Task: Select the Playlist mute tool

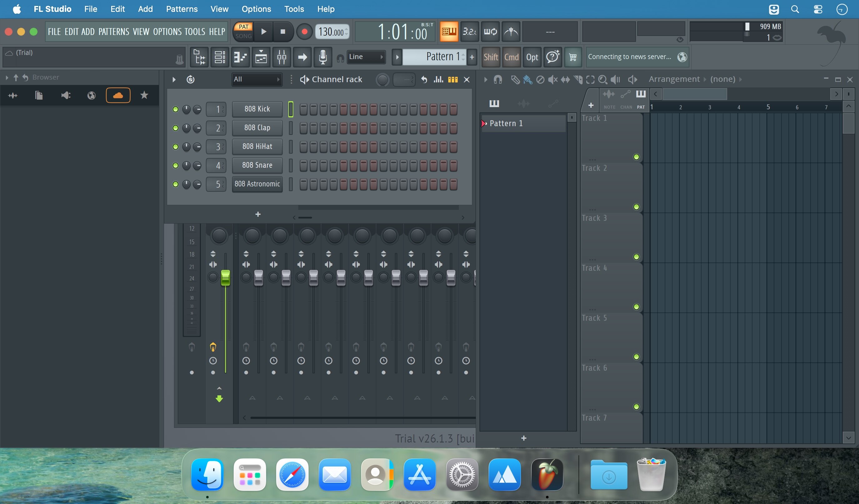Action: pyautogui.click(x=553, y=79)
